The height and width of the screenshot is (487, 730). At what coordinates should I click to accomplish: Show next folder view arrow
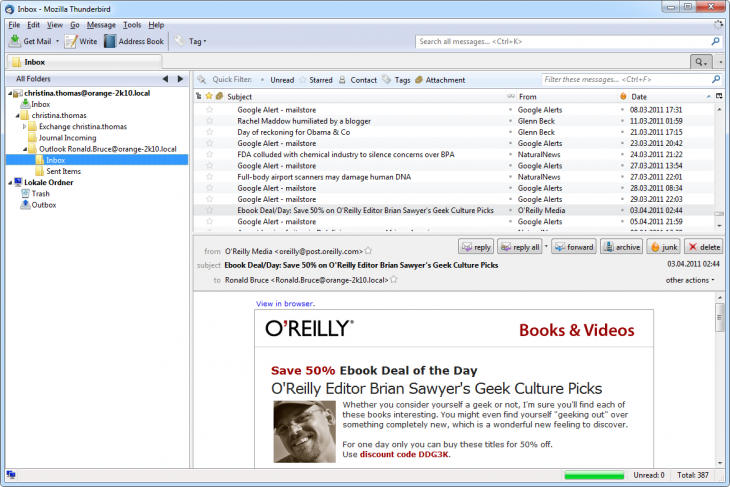[180, 79]
